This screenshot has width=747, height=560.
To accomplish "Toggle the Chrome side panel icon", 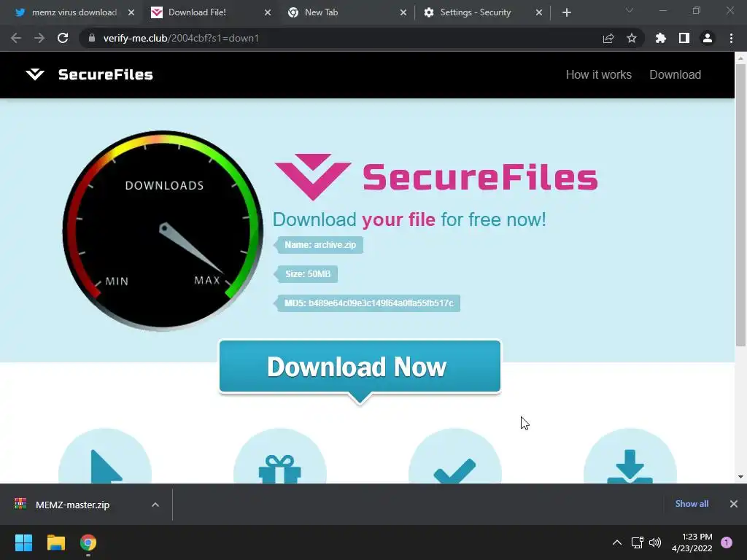I will [684, 38].
